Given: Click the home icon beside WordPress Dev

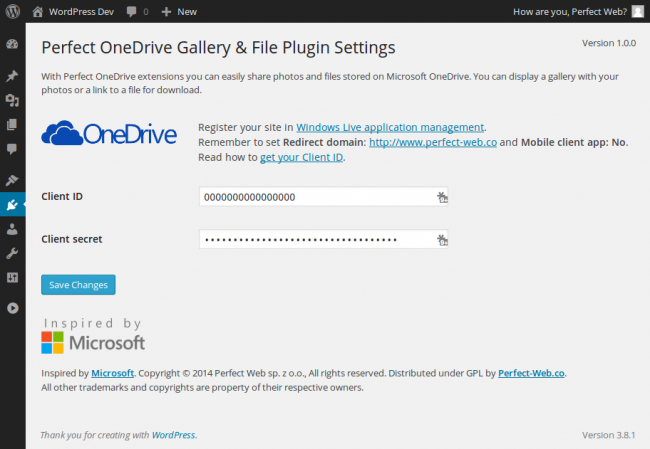Looking at the screenshot, I should 38,12.
